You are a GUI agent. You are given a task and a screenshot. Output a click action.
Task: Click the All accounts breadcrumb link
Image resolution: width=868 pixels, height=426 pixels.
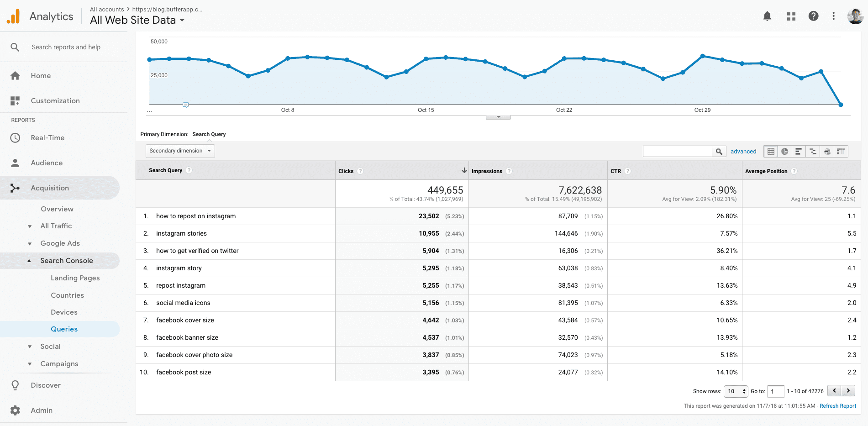107,9
